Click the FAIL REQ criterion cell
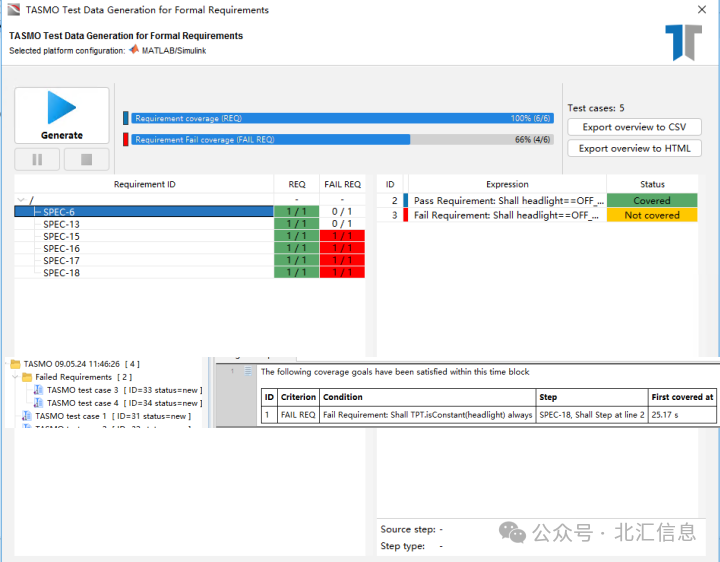Screen dimensions: 720x562 tap(298, 415)
